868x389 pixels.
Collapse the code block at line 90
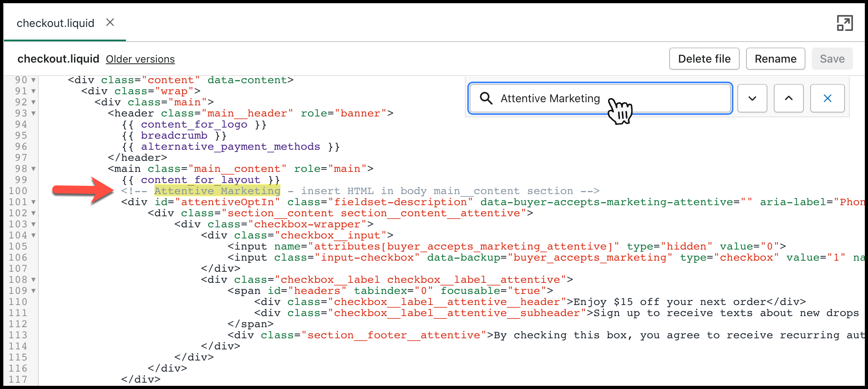(34, 80)
